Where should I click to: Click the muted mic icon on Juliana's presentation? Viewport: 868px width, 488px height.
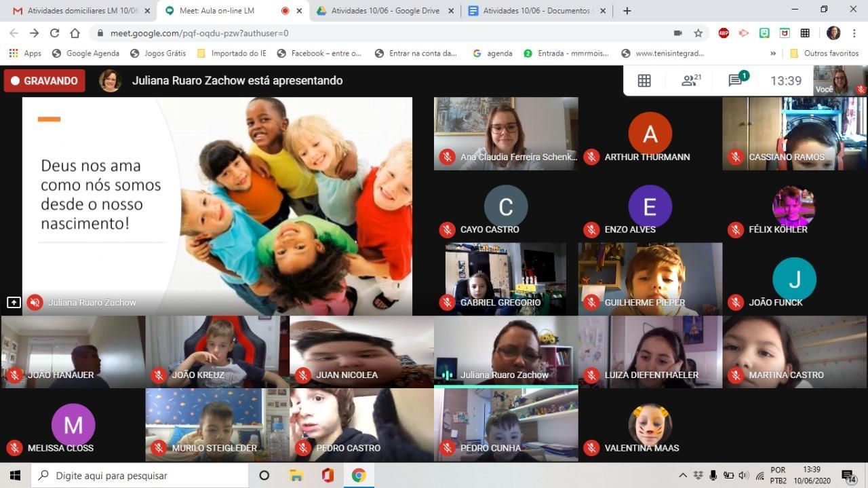point(35,303)
